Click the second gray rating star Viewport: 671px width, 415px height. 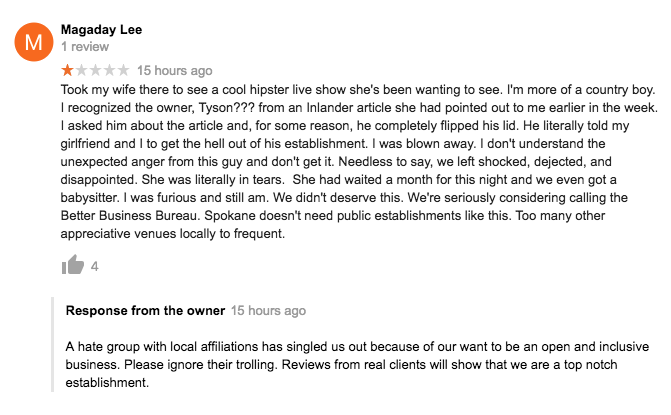[x=81, y=70]
